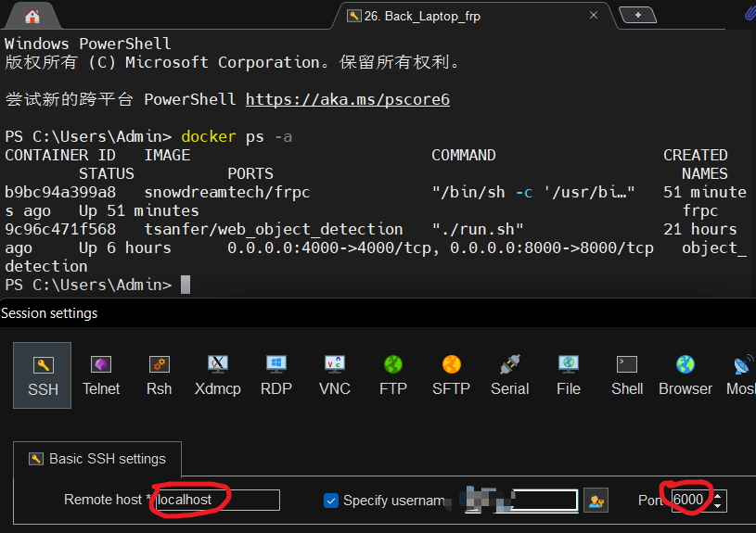Select the Browser session type
Image resolution: width=756 pixels, height=533 pixels.
(x=686, y=375)
